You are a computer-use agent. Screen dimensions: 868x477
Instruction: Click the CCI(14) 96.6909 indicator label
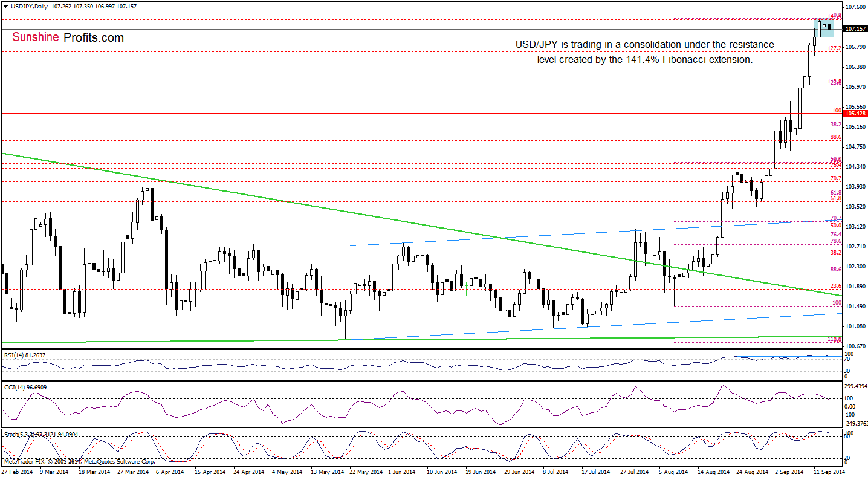[25, 386]
